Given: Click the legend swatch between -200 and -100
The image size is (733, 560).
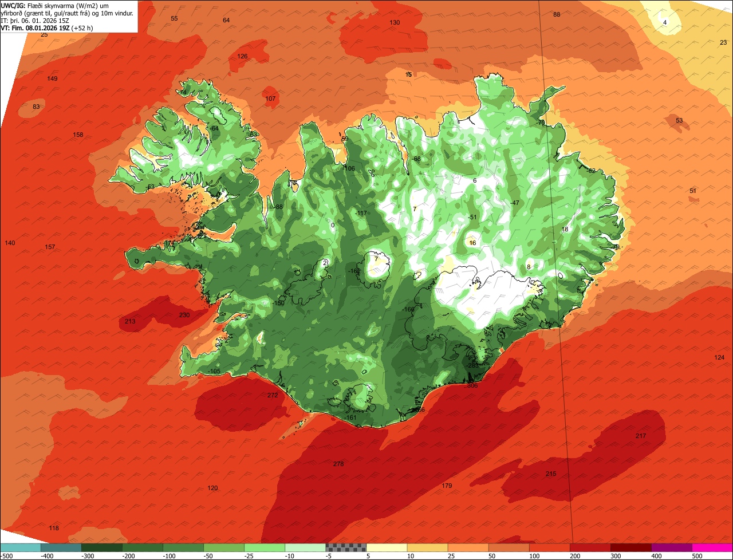Looking at the screenshot, I should 142,547.
